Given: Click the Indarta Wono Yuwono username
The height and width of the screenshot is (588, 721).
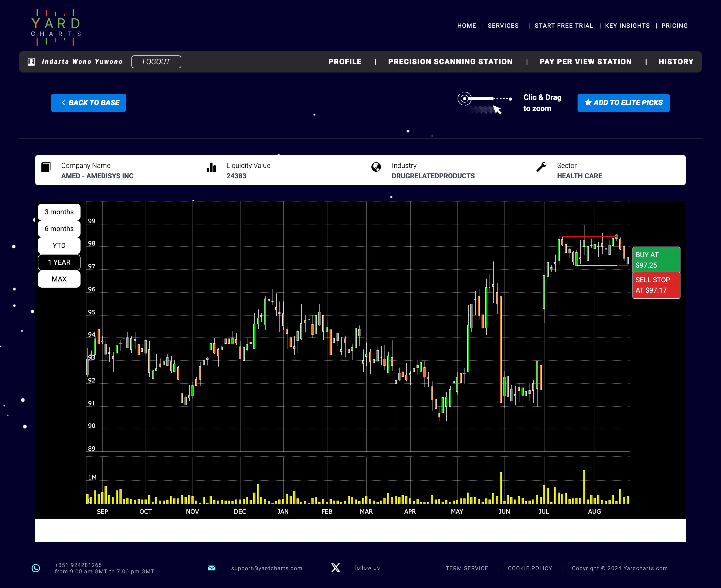Looking at the screenshot, I should pos(82,62).
